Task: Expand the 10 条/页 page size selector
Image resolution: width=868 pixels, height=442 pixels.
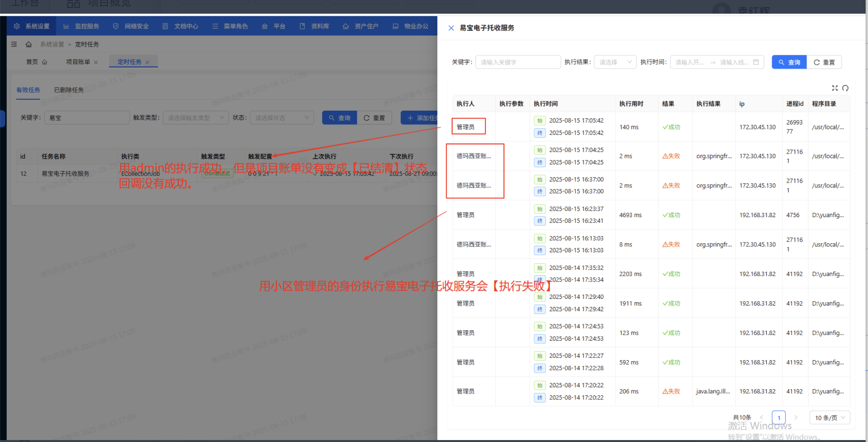Action: (829, 418)
